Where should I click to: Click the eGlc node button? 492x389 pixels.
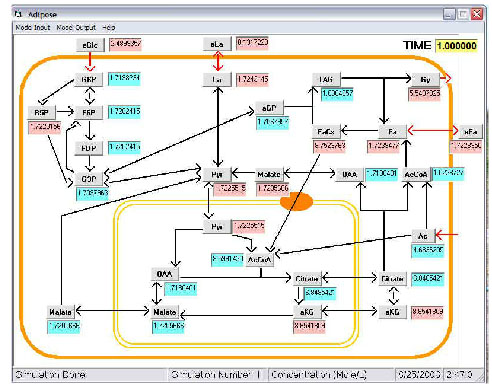90,45
